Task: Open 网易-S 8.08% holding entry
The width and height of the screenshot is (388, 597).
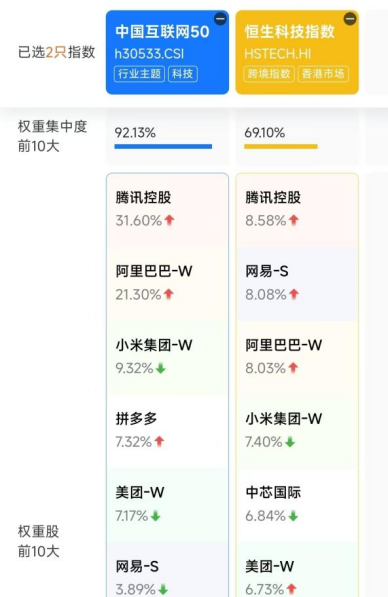Action: click(x=297, y=284)
